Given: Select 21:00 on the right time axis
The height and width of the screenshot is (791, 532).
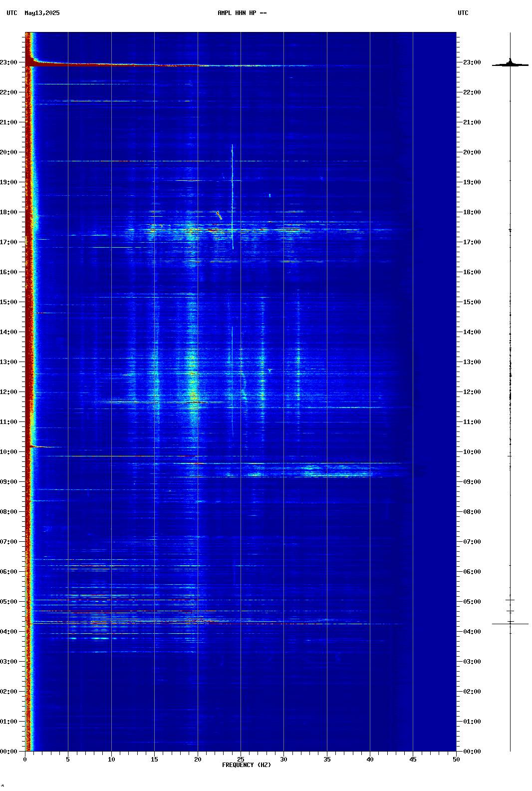Looking at the screenshot, I should point(472,122).
